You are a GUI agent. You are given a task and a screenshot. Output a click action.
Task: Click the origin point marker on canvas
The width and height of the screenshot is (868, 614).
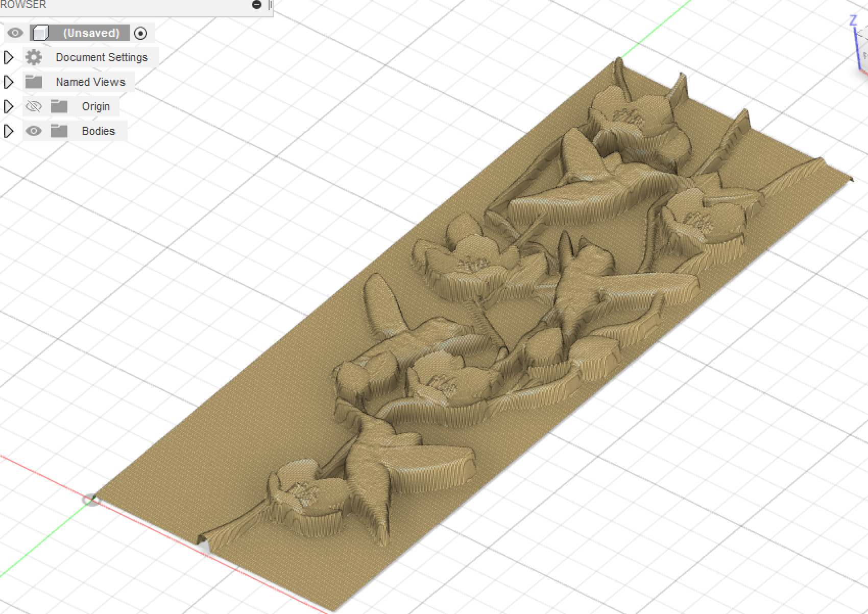(91, 500)
